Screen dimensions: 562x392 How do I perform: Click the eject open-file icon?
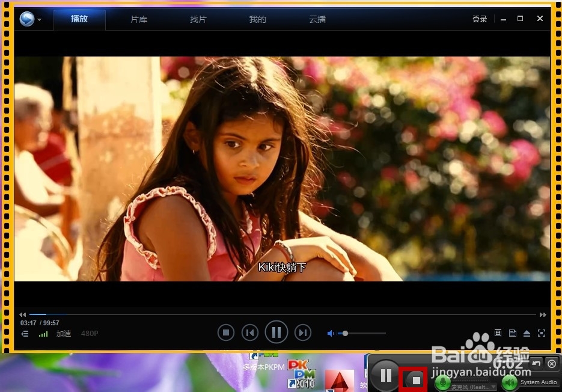527,333
